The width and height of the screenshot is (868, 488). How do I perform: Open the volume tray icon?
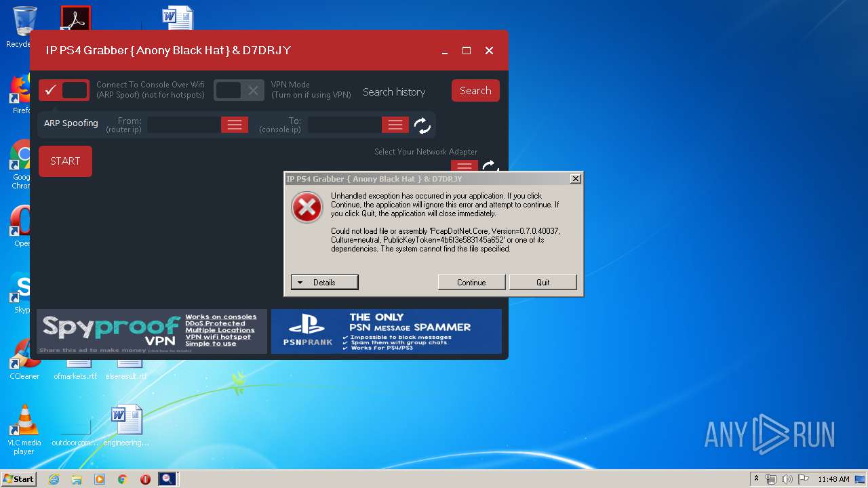[x=787, y=479]
